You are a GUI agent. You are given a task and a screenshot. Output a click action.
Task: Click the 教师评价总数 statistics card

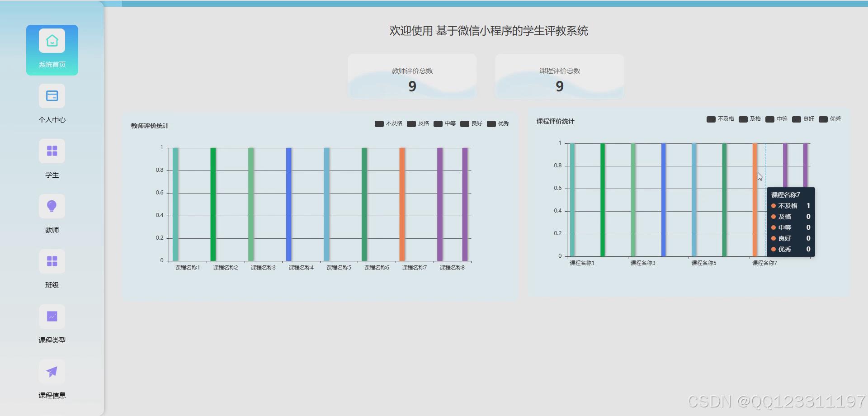[x=412, y=76]
